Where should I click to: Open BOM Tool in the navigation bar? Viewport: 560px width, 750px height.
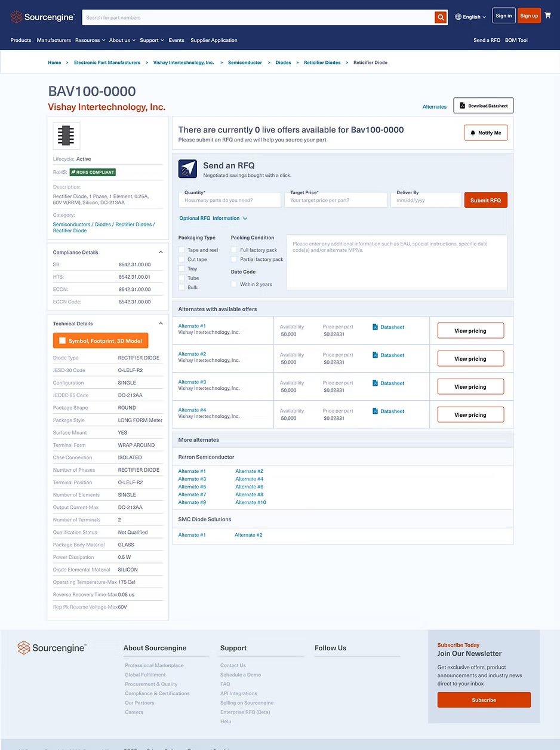click(x=516, y=40)
